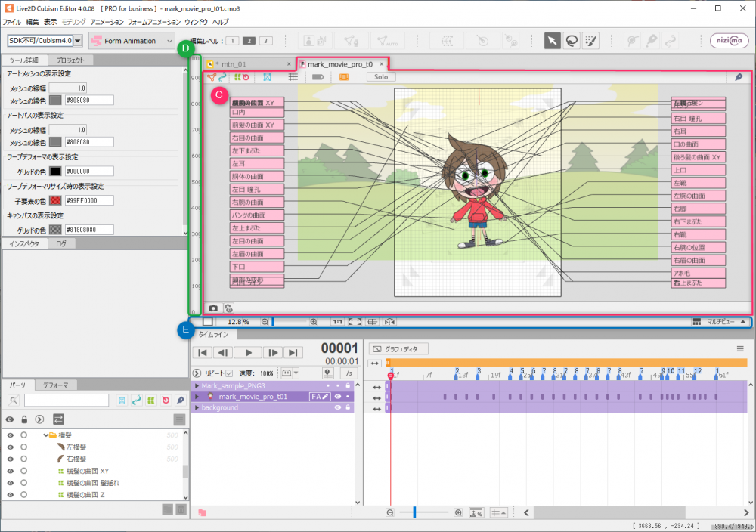This screenshot has height=532, width=756.
Task: Set editing level to 1
Action: [x=232, y=41]
